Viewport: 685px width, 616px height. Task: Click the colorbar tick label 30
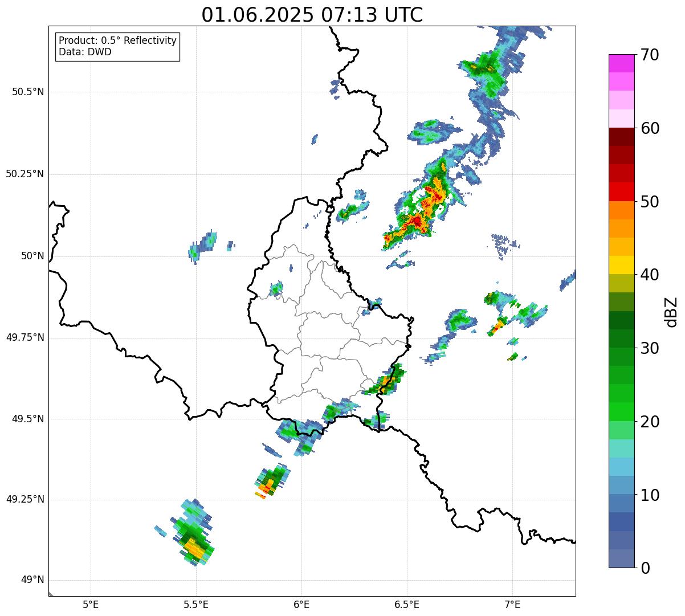click(x=650, y=348)
